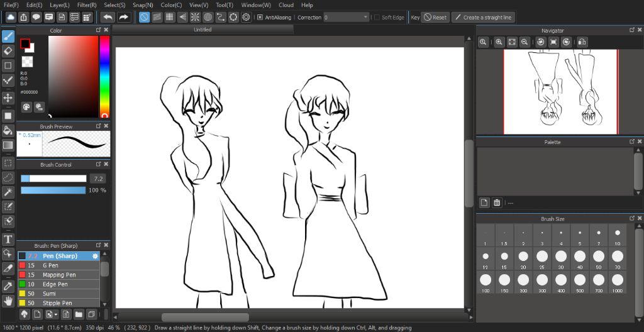The image size is (644, 332).
Task: Select the Brush tool
Action: click(8, 36)
